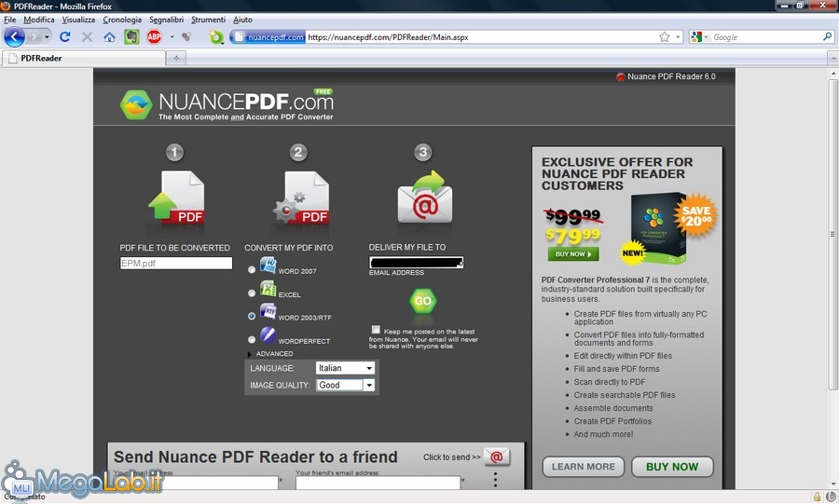Click the PDF file input showing EPM.pdf
Image resolution: width=839 pixels, height=504 pixels.
click(176, 263)
